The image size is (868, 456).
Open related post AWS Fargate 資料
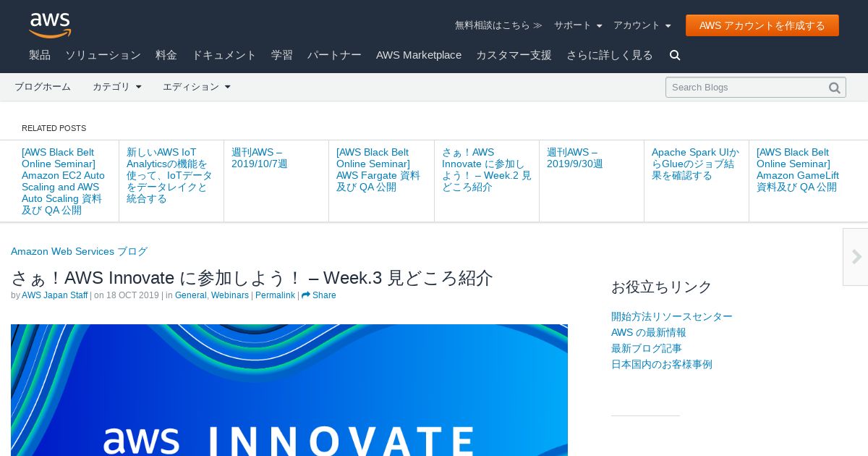(x=378, y=169)
